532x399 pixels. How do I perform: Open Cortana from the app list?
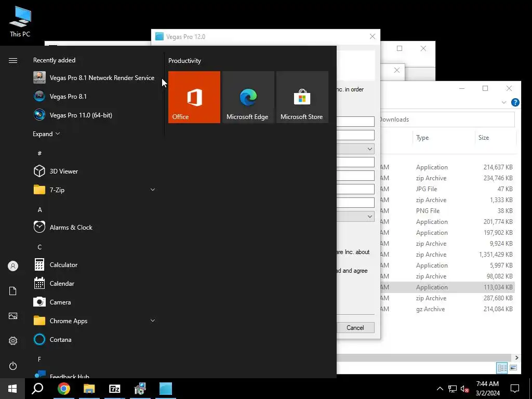point(94,339)
